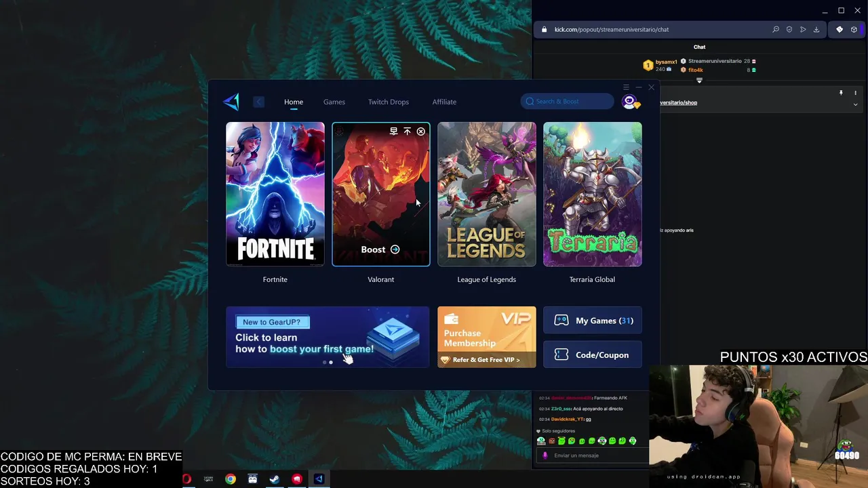
Task: Pick the last emote in chat emote row
Action: (633, 441)
